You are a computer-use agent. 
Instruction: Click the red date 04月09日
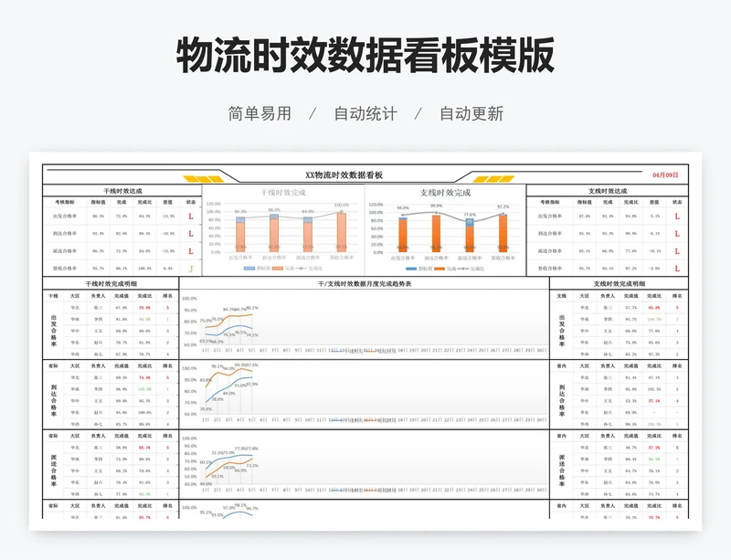click(665, 174)
